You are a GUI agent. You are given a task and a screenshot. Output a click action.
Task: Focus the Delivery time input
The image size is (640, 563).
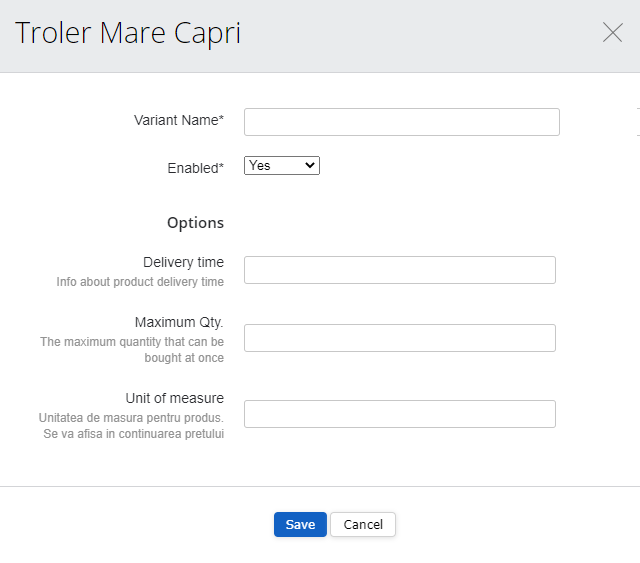pyautogui.click(x=399, y=270)
